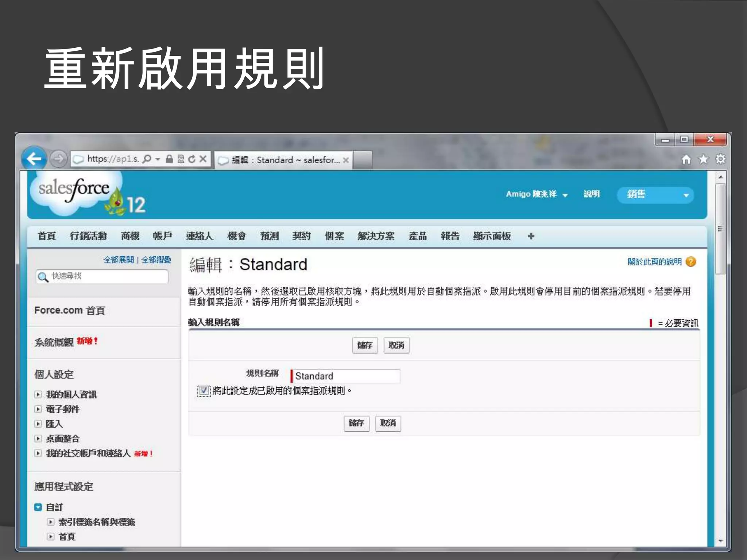Screen dimensions: 747x560
Task: Open the Amigo 陳兆祥 user menu
Action: pos(537,194)
